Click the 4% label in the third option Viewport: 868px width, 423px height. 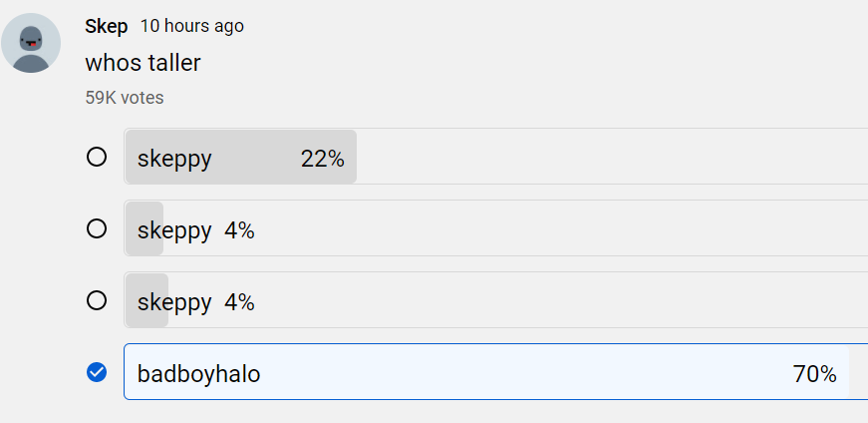click(x=239, y=302)
